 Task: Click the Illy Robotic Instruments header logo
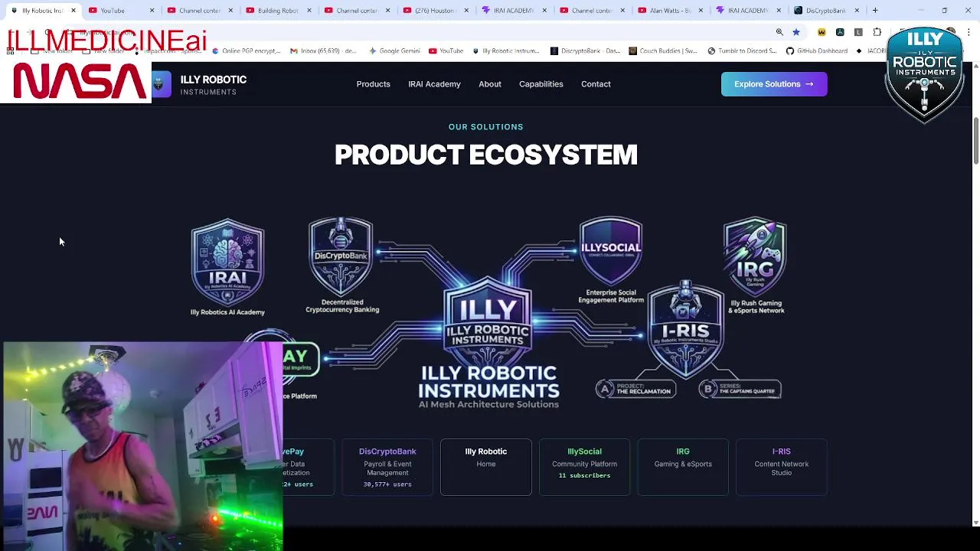pyautogui.click(x=199, y=84)
